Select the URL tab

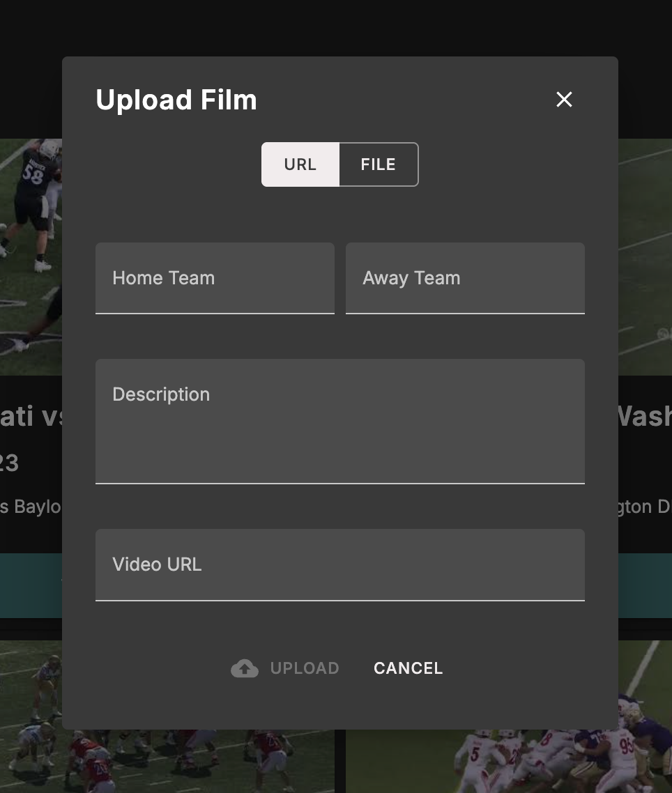pos(300,164)
